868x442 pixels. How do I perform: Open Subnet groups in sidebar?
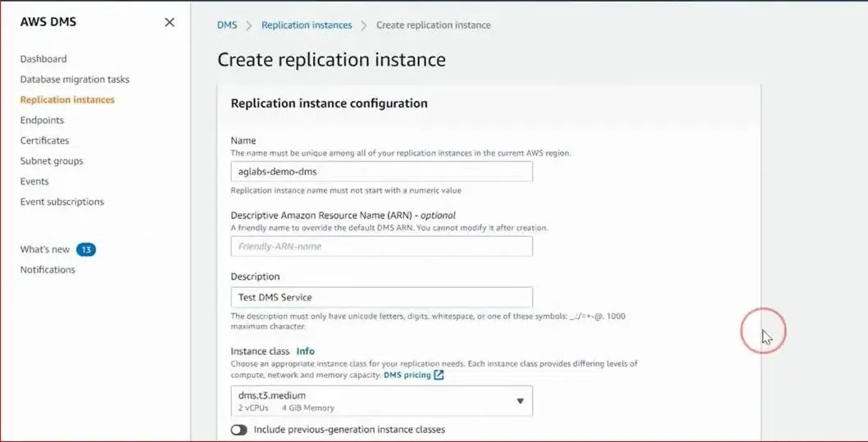pyautogui.click(x=52, y=162)
